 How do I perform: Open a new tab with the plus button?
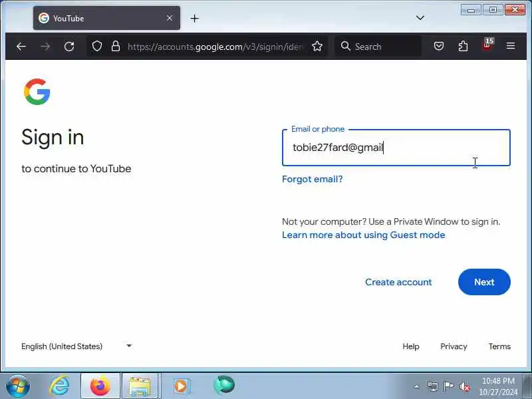[x=194, y=19]
